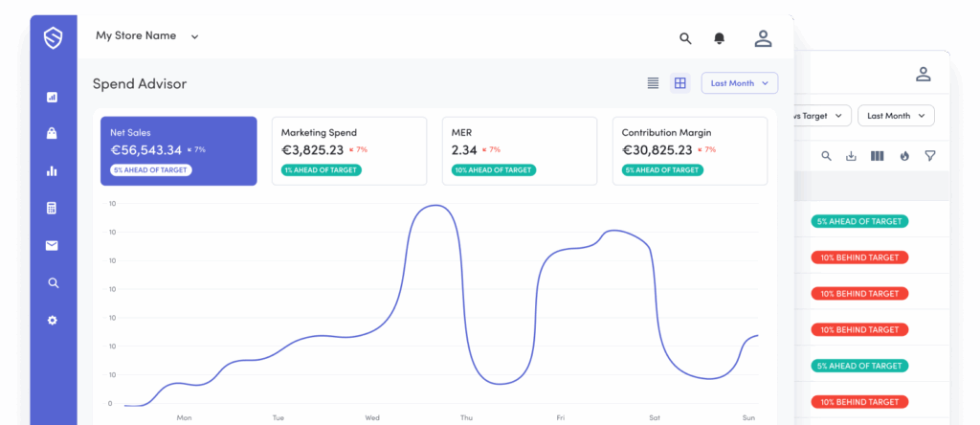Open the vs Target dropdown

point(821,116)
